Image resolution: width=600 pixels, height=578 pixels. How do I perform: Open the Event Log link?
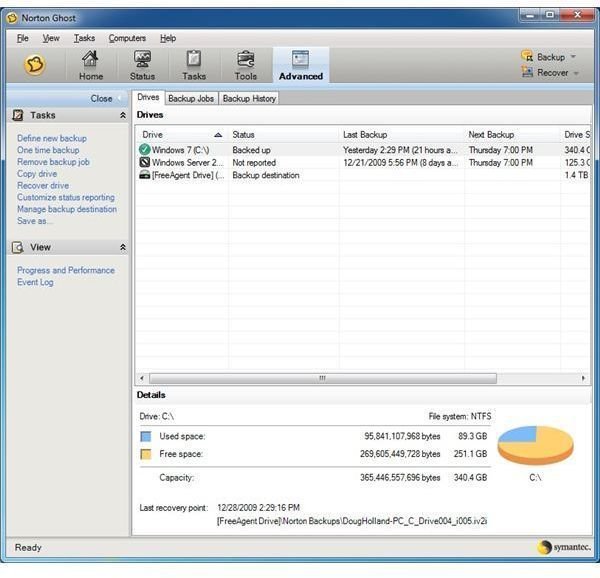(x=35, y=282)
